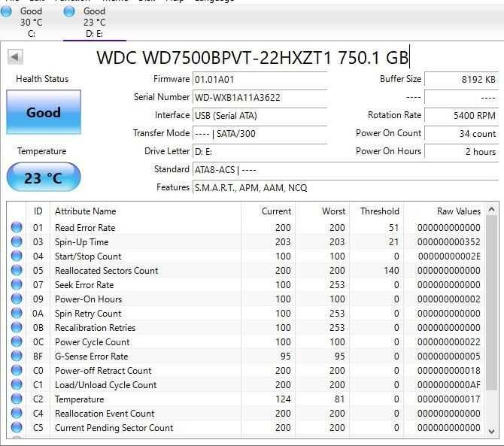The image size is (504, 446).
Task: Click the status orb of Reallocated Sectors Count row
Action: pos(17,270)
